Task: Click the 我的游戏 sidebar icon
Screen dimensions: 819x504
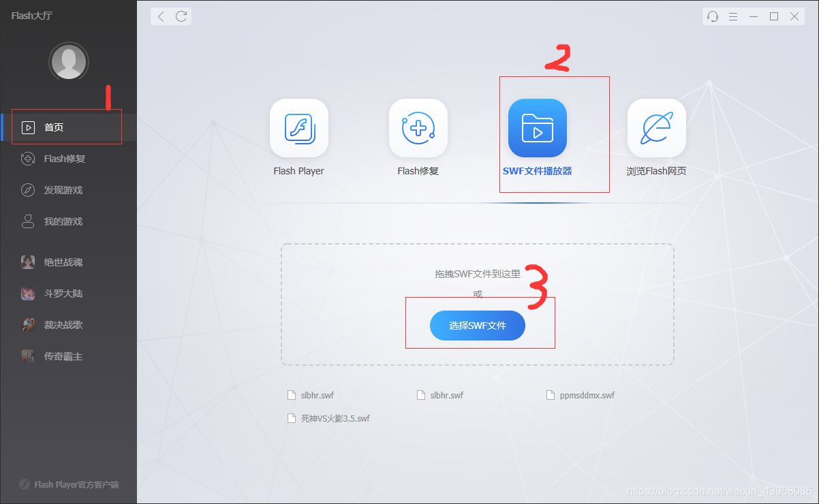Action: pos(28,221)
